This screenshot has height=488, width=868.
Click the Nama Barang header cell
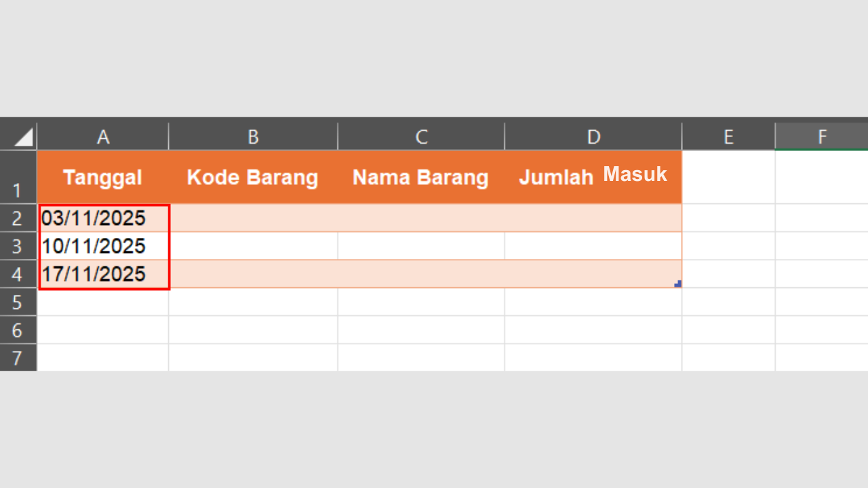pyautogui.click(x=420, y=177)
